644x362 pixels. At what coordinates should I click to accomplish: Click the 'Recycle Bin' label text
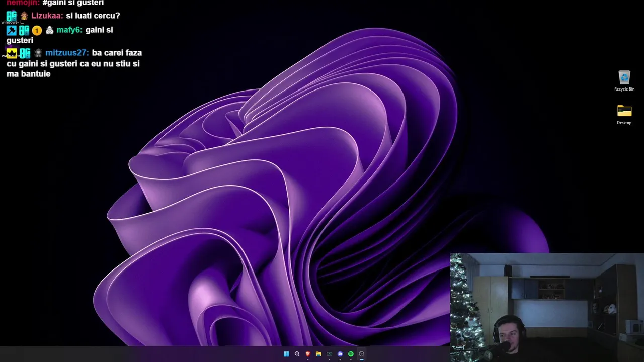624,89
